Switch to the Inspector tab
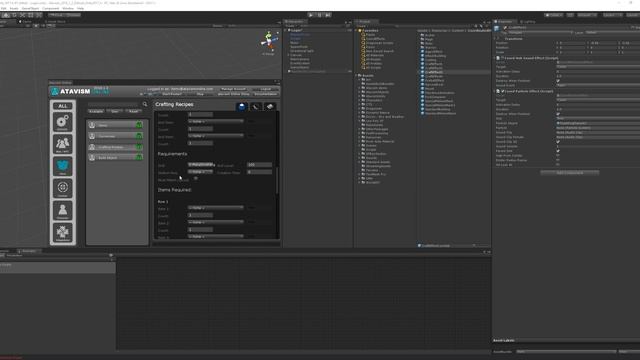 [x=504, y=22]
